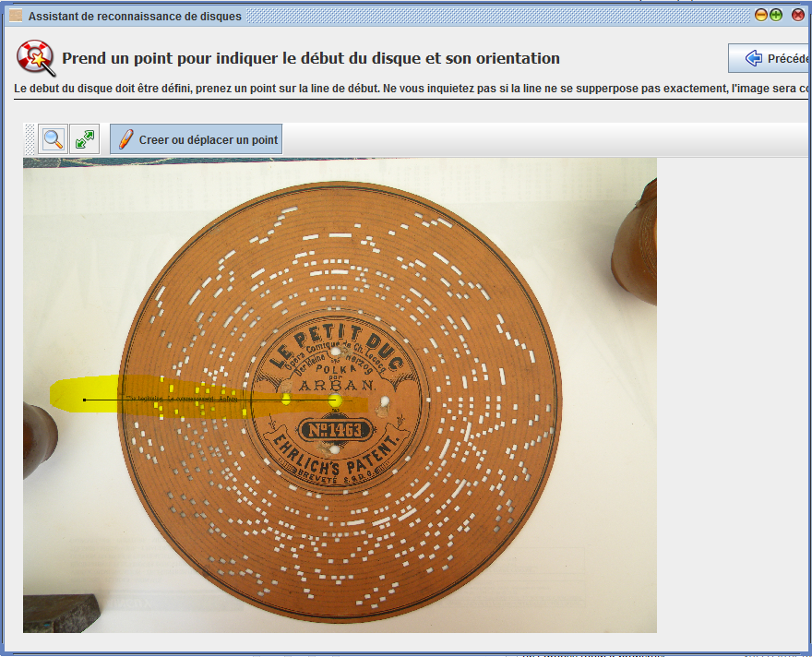
Task: Click the application icon in the title bar
Action: coord(15,16)
